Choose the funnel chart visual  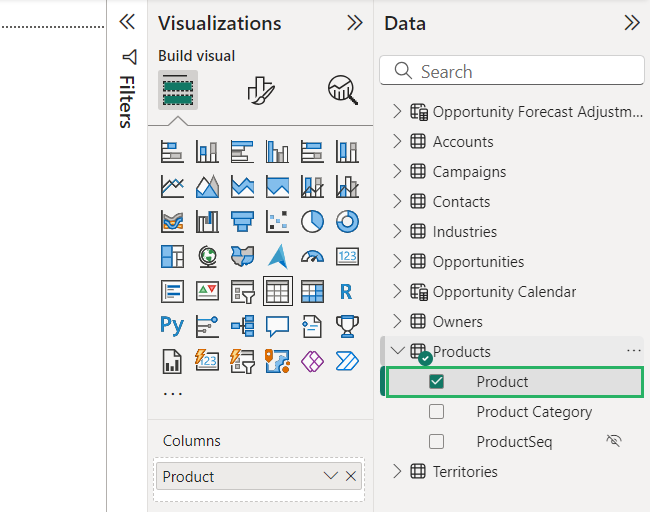[242, 221]
